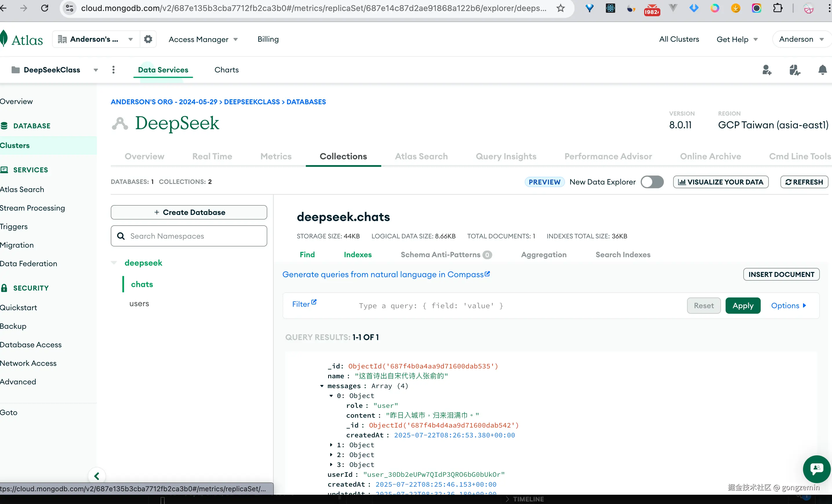
Task: Bookmark page with the star icon
Action: click(x=561, y=8)
